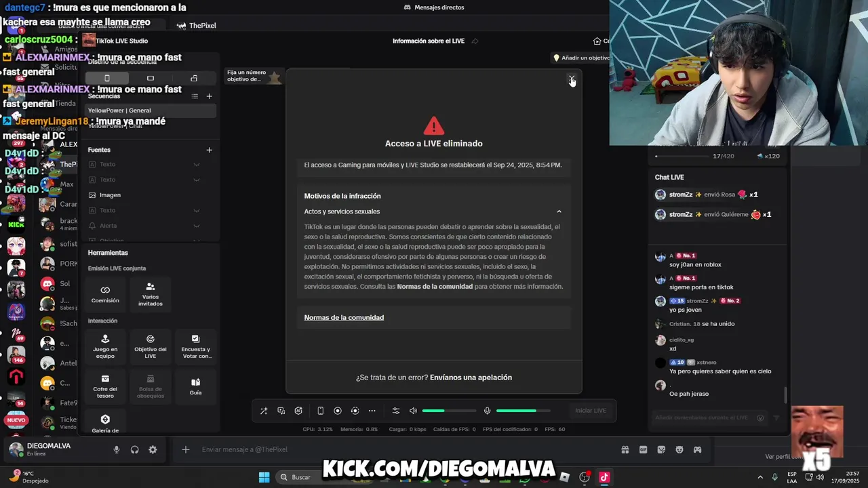Screen dimensions: 868x488
Task: Open the Coemisión tool
Action: point(105,294)
